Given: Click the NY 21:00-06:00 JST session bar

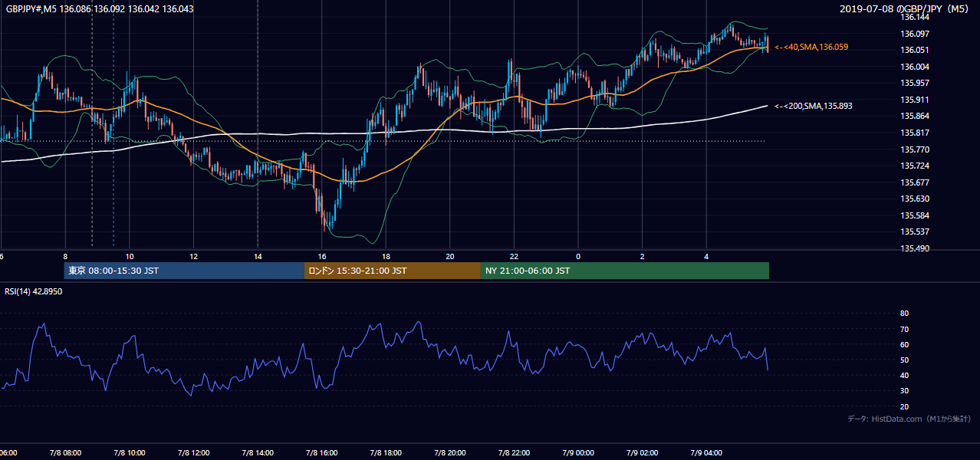Looking at the screenshot, I should click(625, 271).
